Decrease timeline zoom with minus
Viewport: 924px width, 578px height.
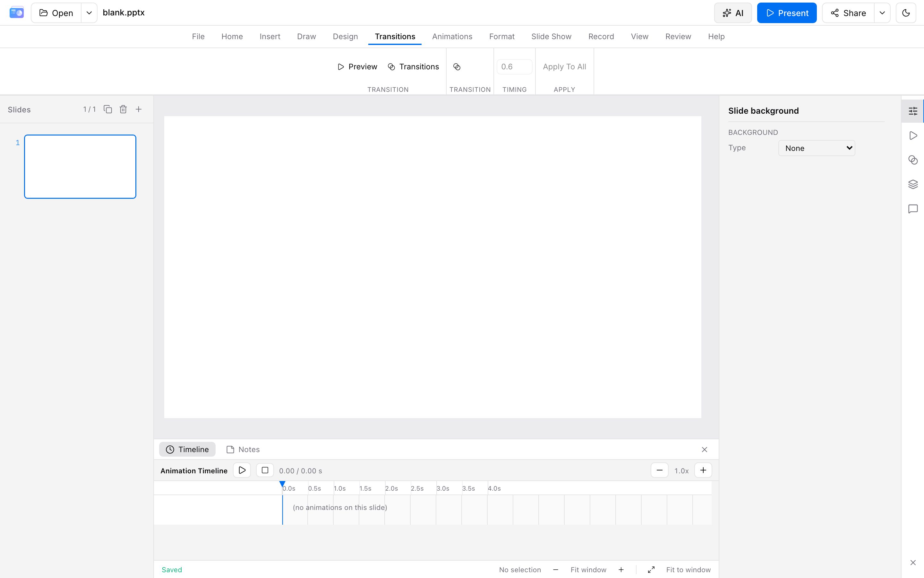click(659, 470)
